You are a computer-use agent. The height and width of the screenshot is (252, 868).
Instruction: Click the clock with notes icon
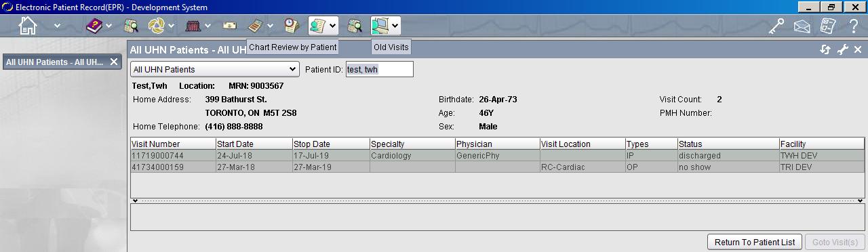point(292,26)
